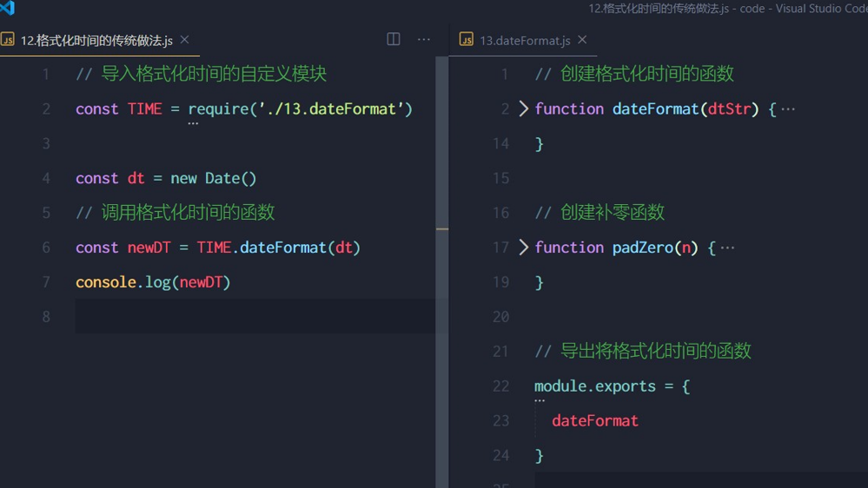
Task: Click the folded ellipsis after padZero(n) {
Action: point(728,248)
